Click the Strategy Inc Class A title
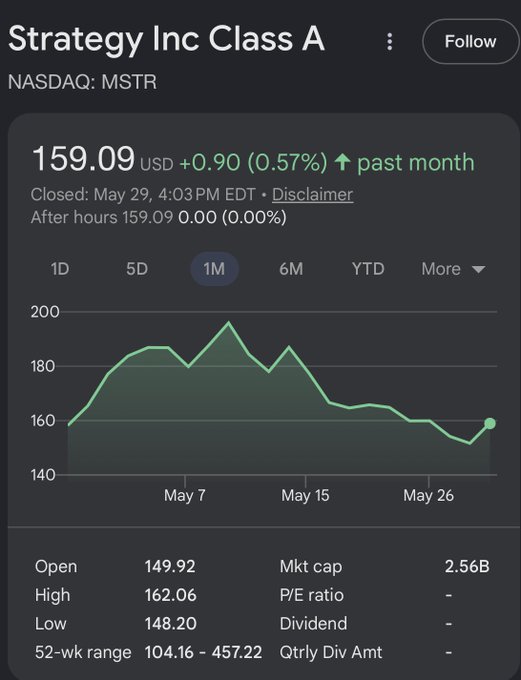 tap(166, 39)
